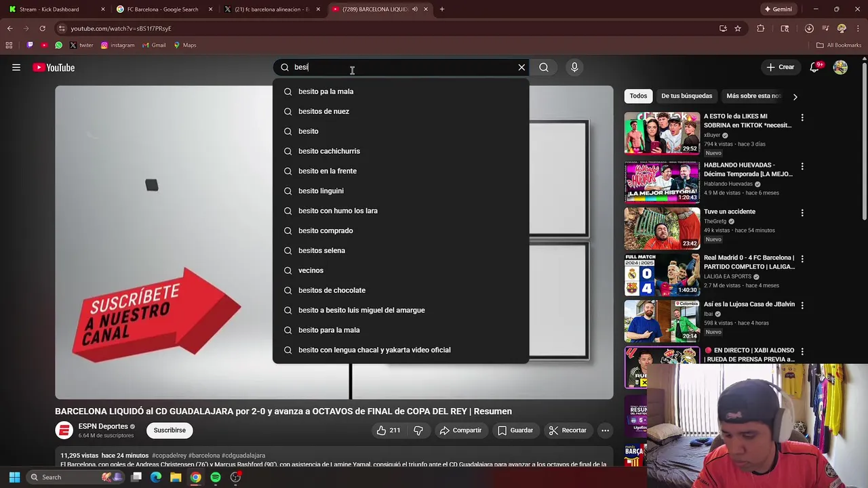This screenshot has width=868, height=488.
Task: Switch to fc barcelona alineacion X tab
Action: 271,9
